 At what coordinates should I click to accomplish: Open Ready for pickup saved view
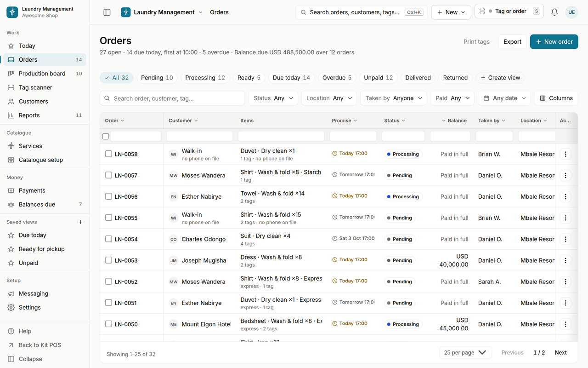pos(45,249)
